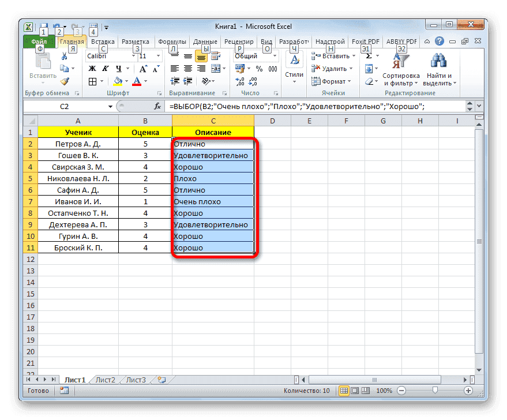507x420 pixels.
Task: Open the font color dropdown arrow
Action: (145, 81)
